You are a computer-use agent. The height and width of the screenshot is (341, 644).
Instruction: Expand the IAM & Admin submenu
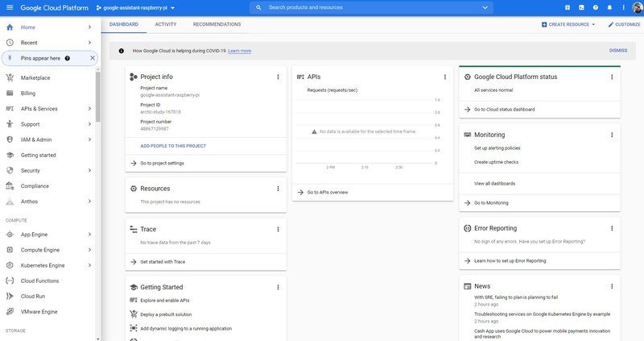[89, 139]
